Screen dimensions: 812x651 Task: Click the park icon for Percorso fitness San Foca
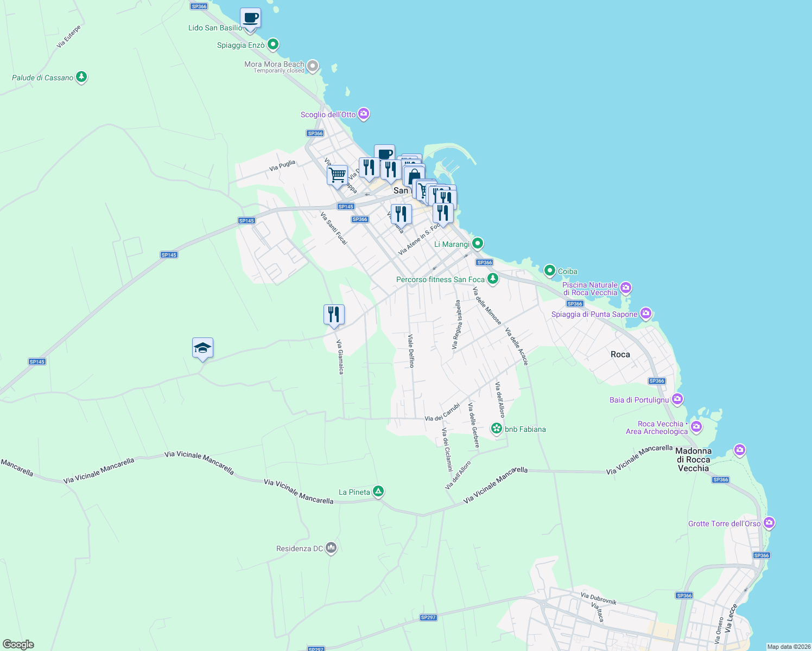pos(492,279)
